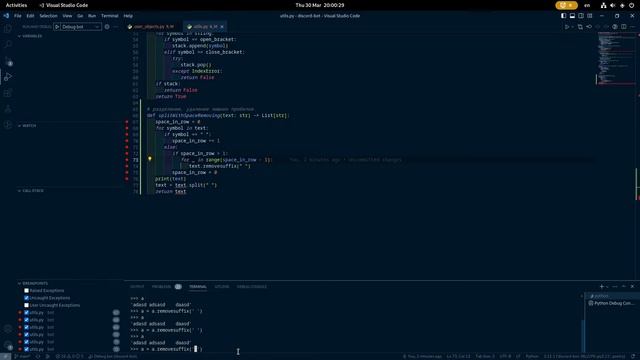Toggle breakpoint on the 'space_in_row += 1' line
This screenshot has width=640, height=360.
127,141
